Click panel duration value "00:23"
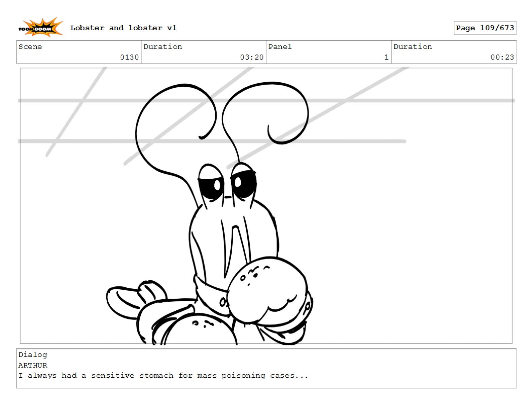The image size is (532, 412). [502, 57]
